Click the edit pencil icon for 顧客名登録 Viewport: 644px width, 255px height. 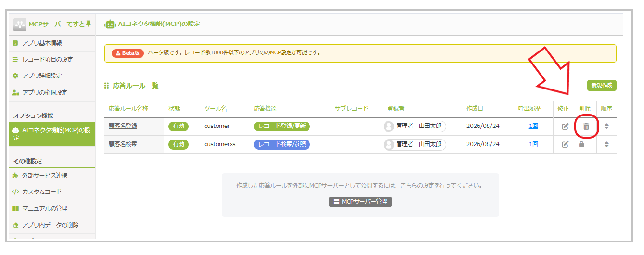point(566,127)
